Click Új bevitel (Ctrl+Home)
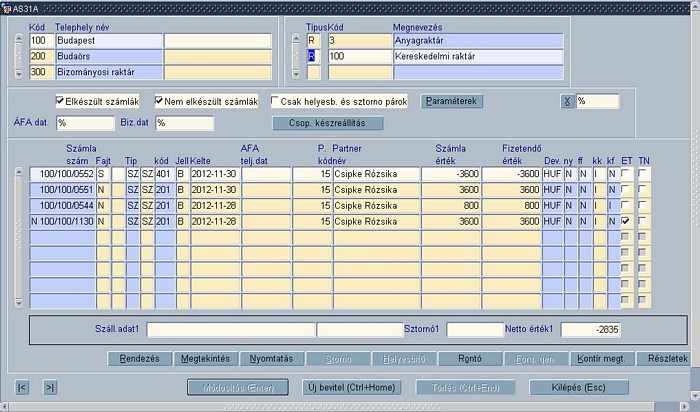The height and width of the screenshot is (412, 700). [x=352, y=387]
